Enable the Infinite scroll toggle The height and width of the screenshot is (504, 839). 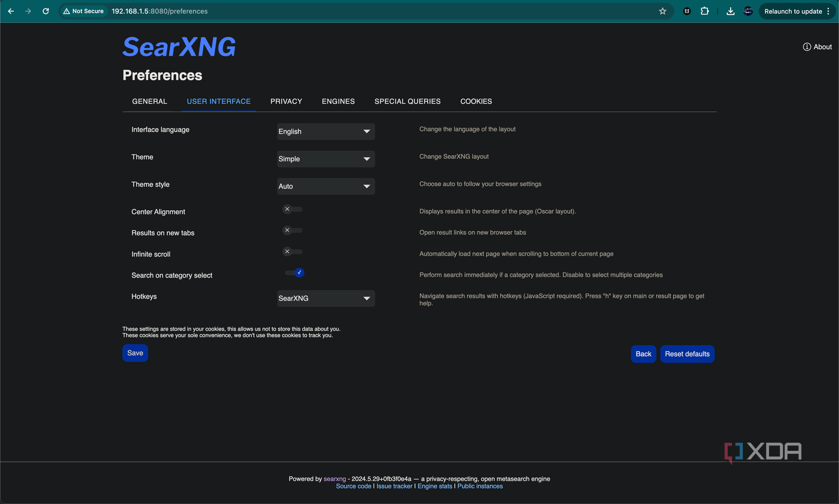pyautogui.click(x=293, y=251)
